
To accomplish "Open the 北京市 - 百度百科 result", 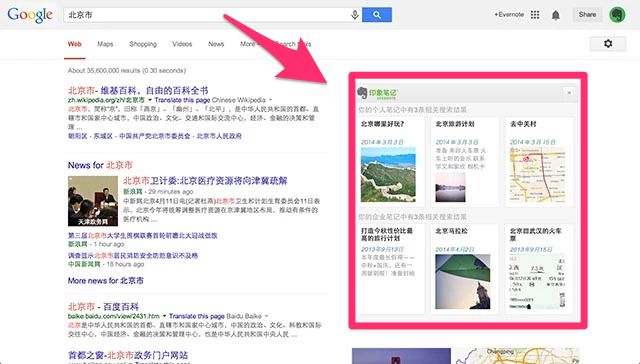I will coord(103,306).
